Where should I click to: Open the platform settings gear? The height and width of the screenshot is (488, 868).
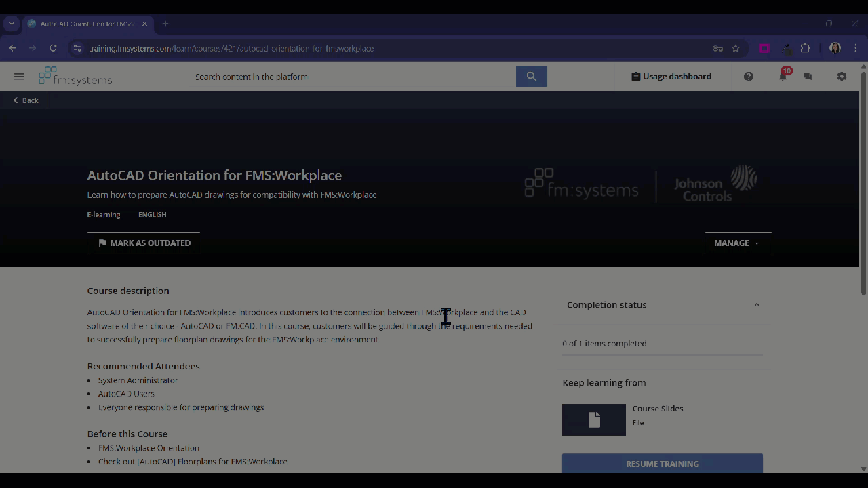(842, 77)
